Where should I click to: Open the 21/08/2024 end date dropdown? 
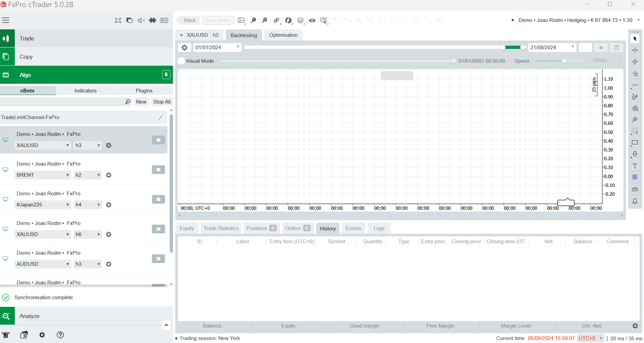click(x=552, y=48)
